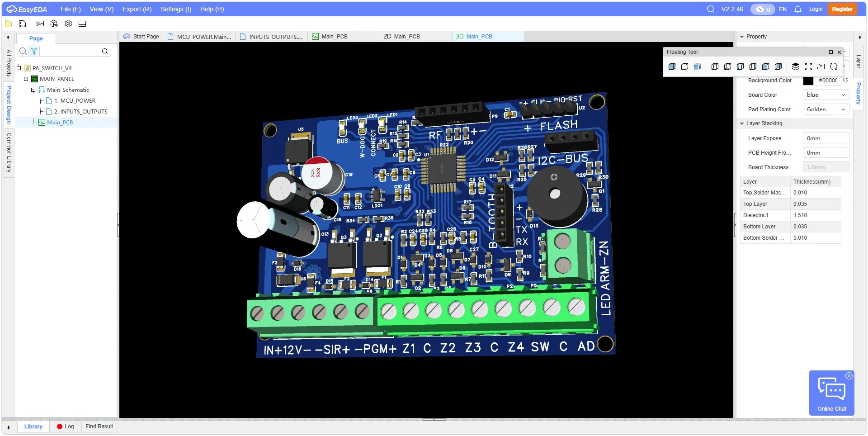Change the Background Color swatch
The width and height of the screenshot is (868, 436).
click(x=809, y=81)
